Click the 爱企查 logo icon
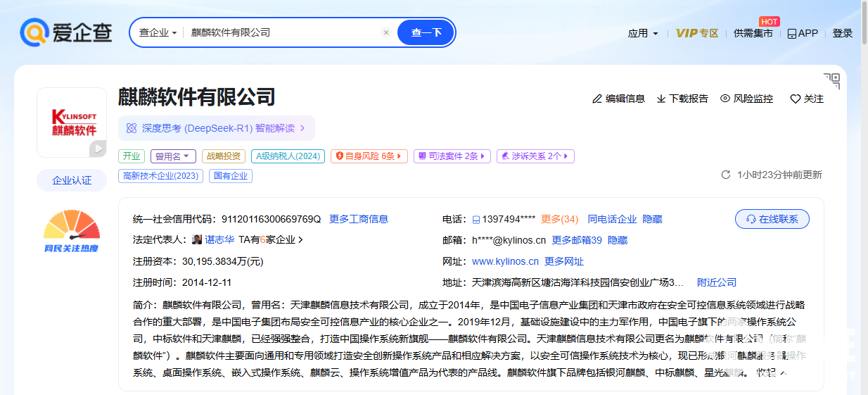 click(34, 32)
